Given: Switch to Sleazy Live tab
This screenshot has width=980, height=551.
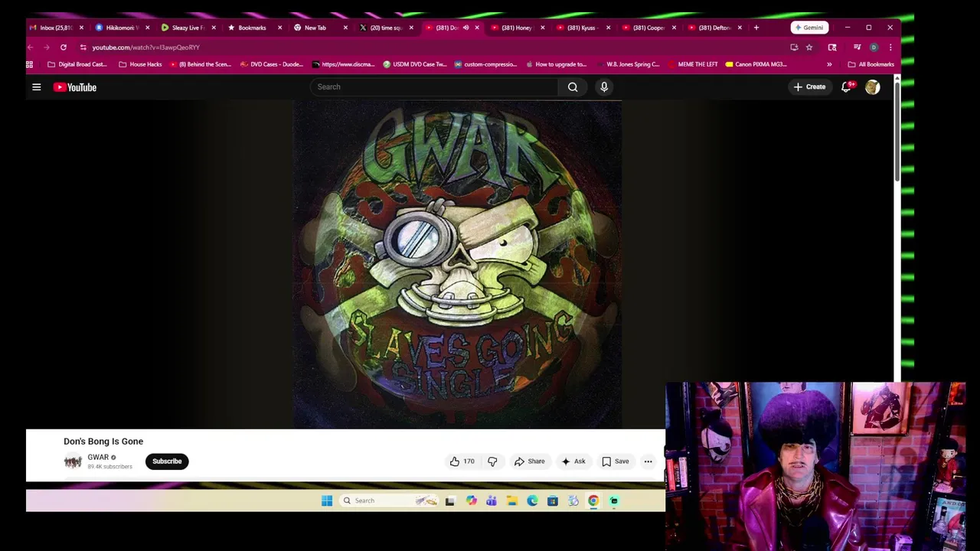Looking at the screenshot, I should point(188,28).
